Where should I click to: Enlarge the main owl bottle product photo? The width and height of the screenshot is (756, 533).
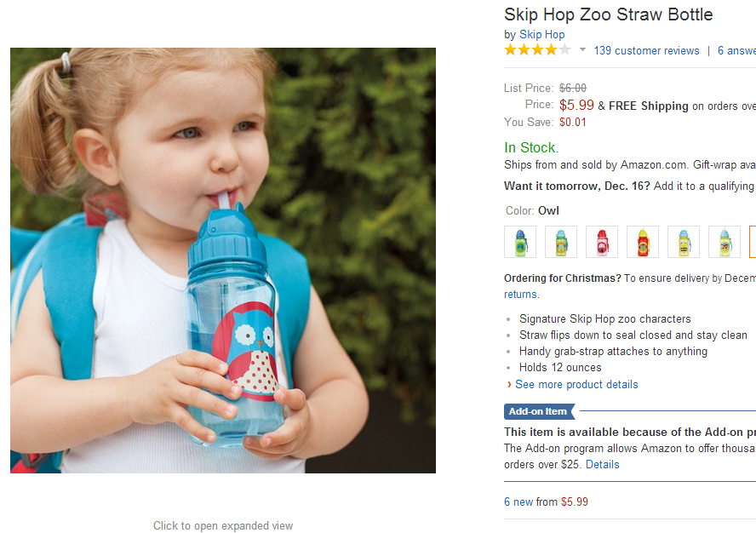(223, 261)
